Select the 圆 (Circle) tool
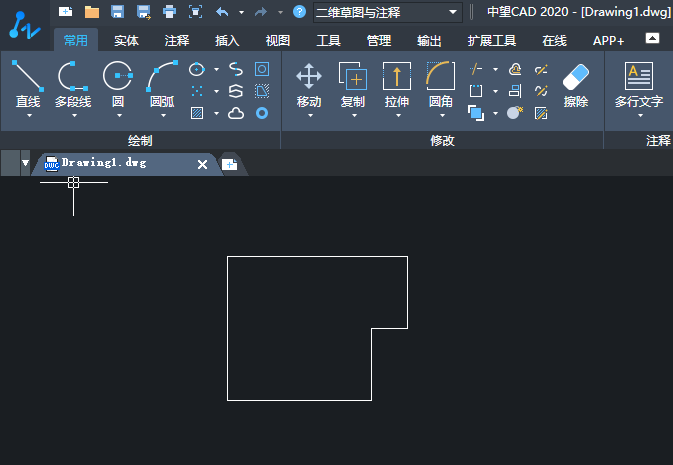 pos(118,84)
